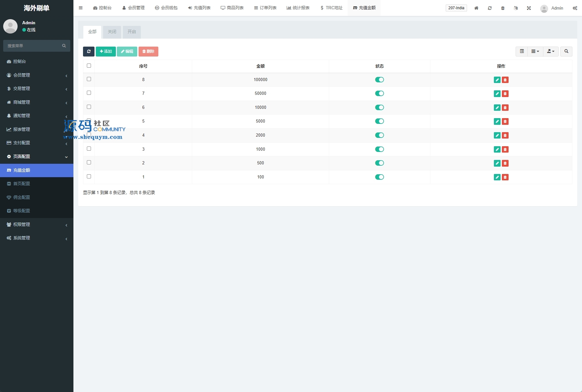Disable status switch for amount 50000
This screenshot has width=582, height=392.
tap(379, 94)
